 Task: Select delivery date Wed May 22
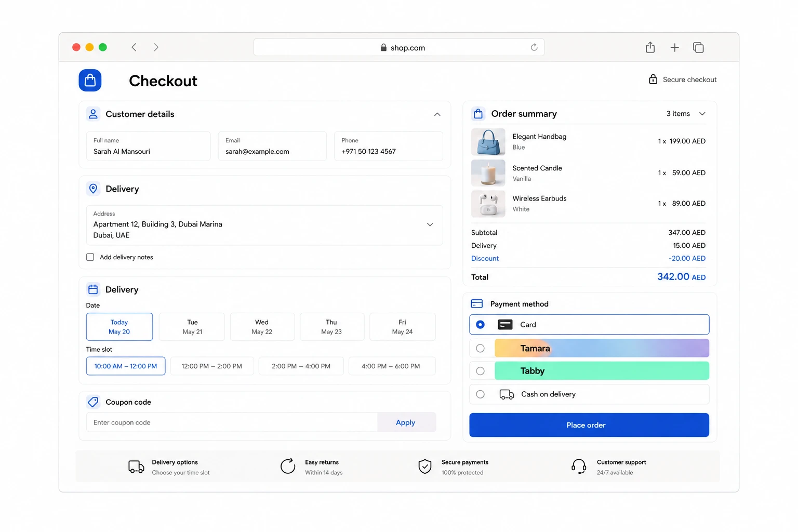262,327
